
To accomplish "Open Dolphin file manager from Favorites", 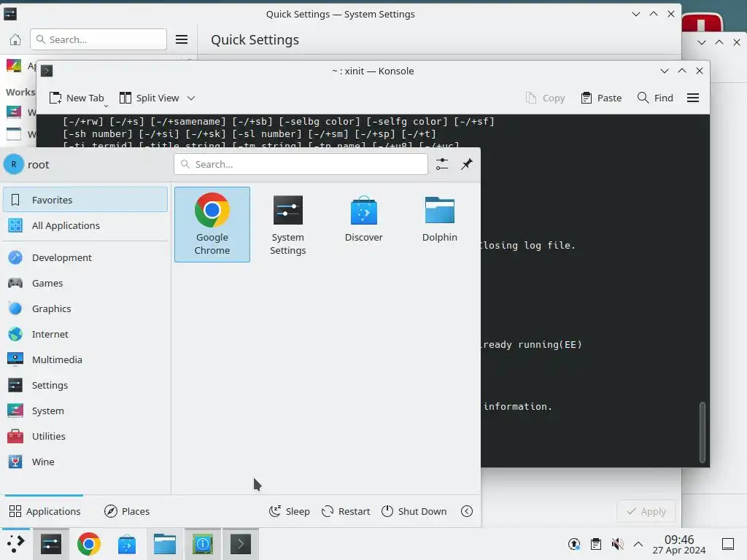I will pyautogui.click(x=439, y=225).
